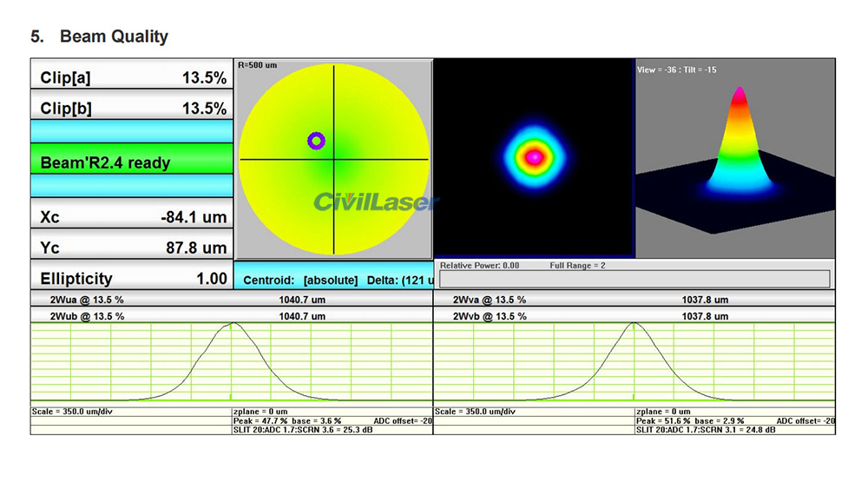Click the Centroid [absolute] label
Viewport: 868px width, 489px height.
coord(300,280)
